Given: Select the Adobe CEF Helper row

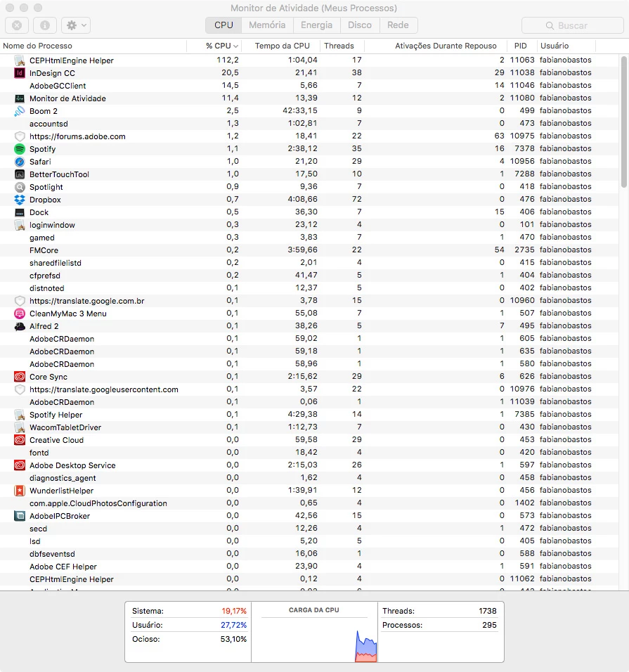Looking at the screenshot, I should coord(309,567).
